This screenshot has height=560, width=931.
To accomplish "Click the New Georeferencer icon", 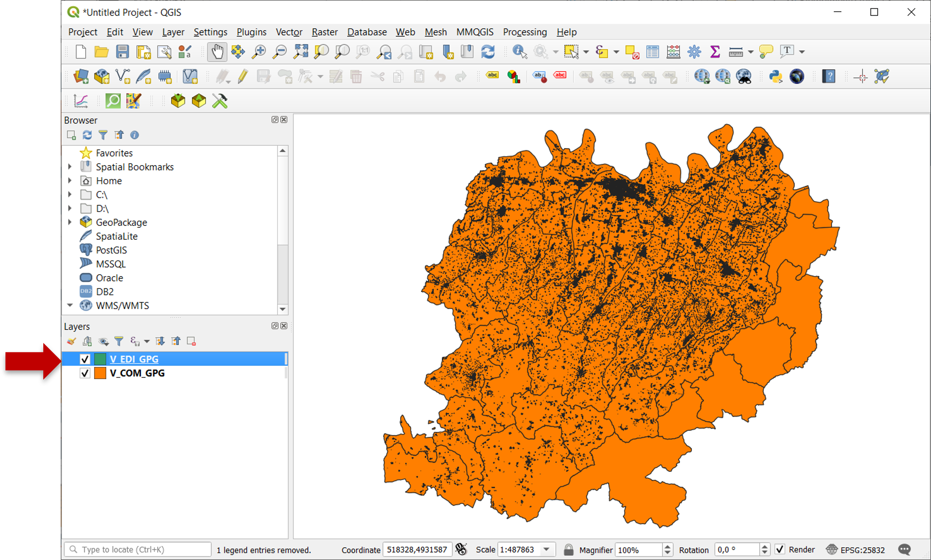I will tap(133, 101).
